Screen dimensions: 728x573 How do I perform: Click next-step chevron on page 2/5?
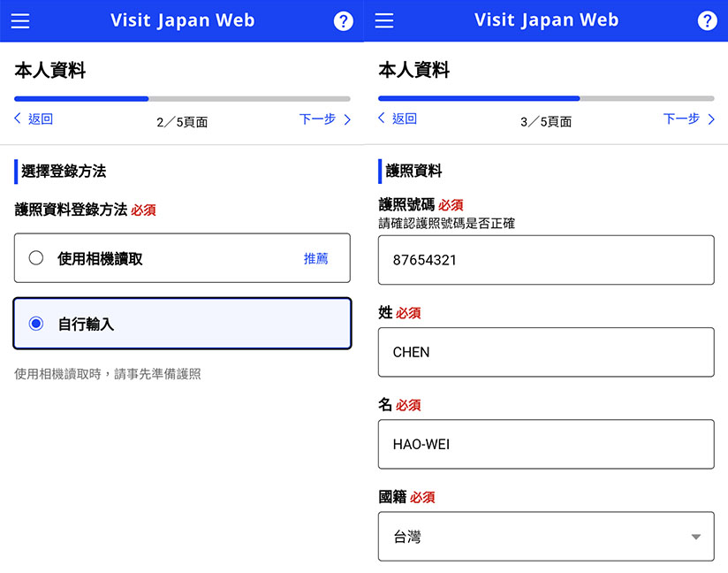tap(347, 119)
